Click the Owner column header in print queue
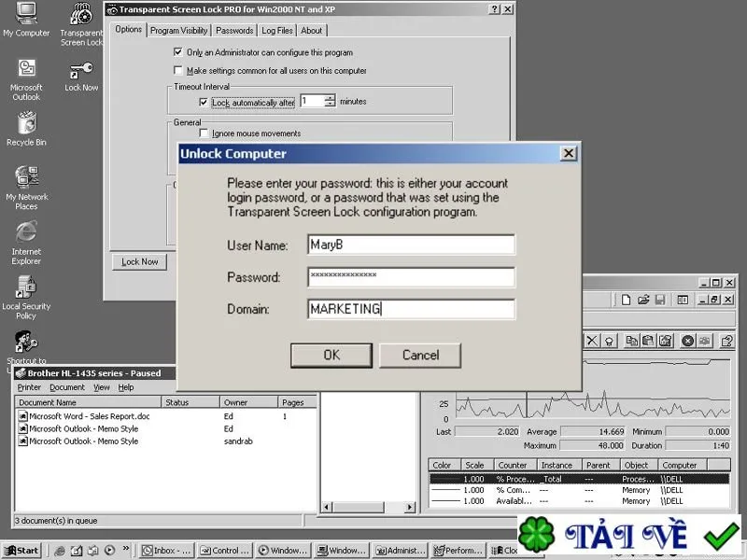747x560 pixels. coord(248,402)
